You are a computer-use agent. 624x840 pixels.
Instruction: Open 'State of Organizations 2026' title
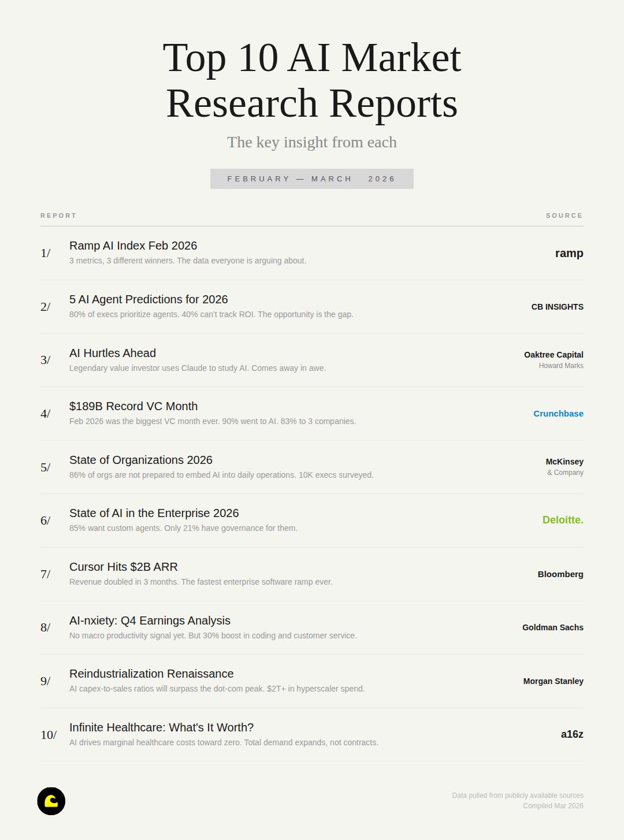(x=141, y=460)
